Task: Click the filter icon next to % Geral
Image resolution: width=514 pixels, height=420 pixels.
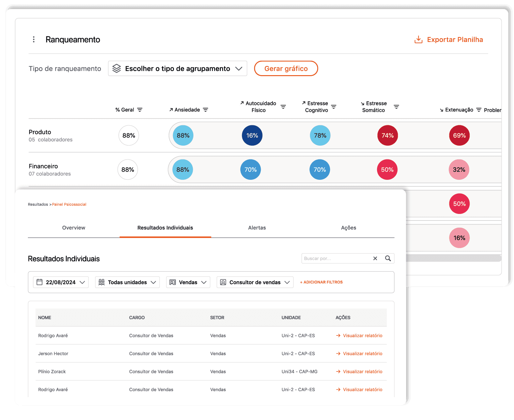Action: pyautogui.click(x=140, y=110)
